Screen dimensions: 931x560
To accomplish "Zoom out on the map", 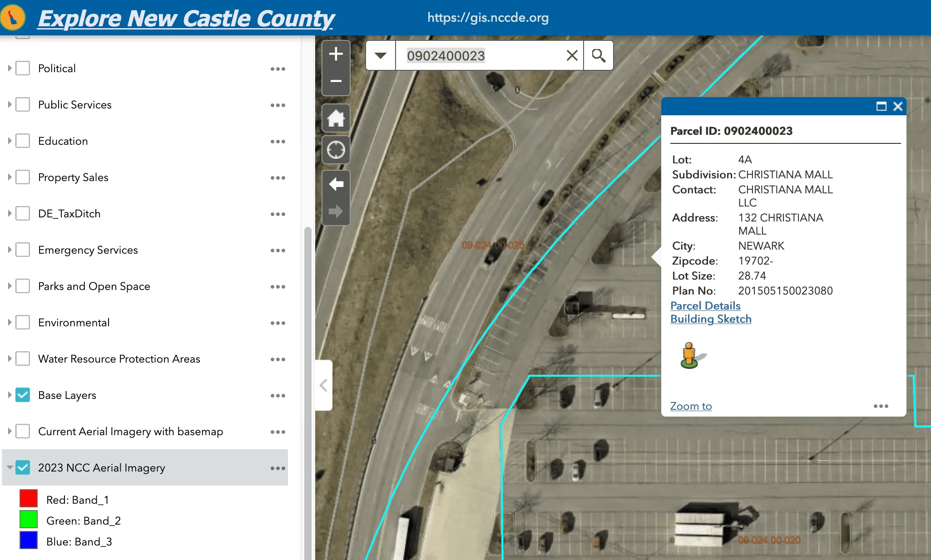I will [x=336, y=81].
